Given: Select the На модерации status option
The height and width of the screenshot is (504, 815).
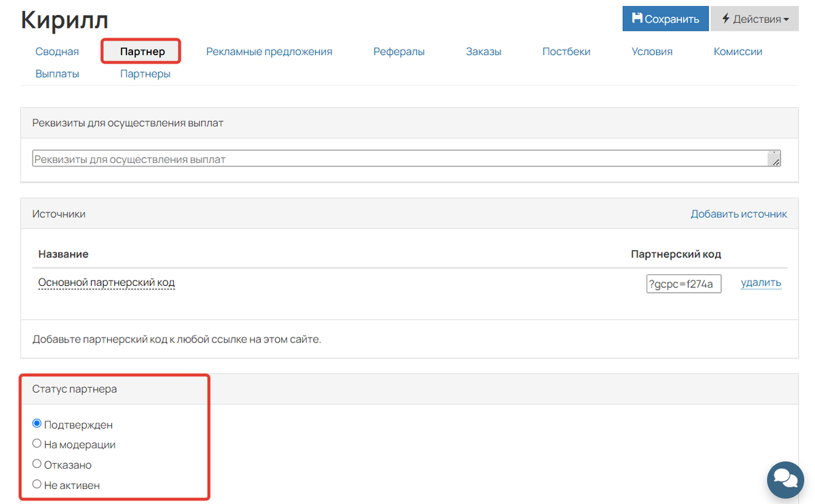Looking at the screenshot, I should click(x=37, y=444).
